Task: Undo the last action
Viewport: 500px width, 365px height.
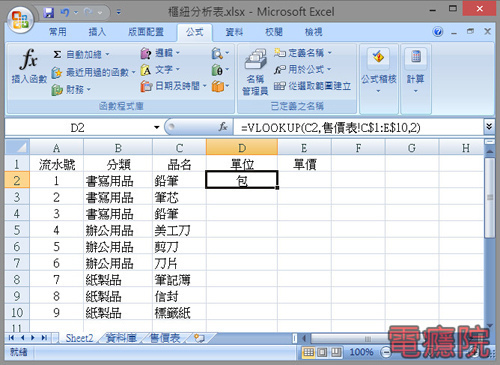Action: click(65, 13)
